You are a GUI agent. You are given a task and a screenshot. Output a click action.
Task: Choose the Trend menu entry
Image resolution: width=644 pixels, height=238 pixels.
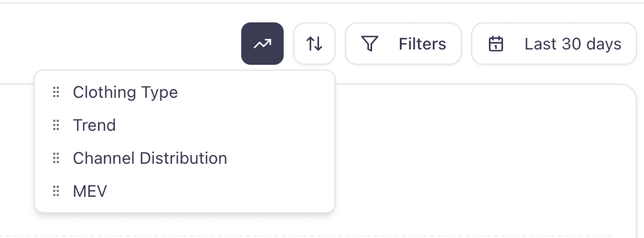(x=94, y=125)
